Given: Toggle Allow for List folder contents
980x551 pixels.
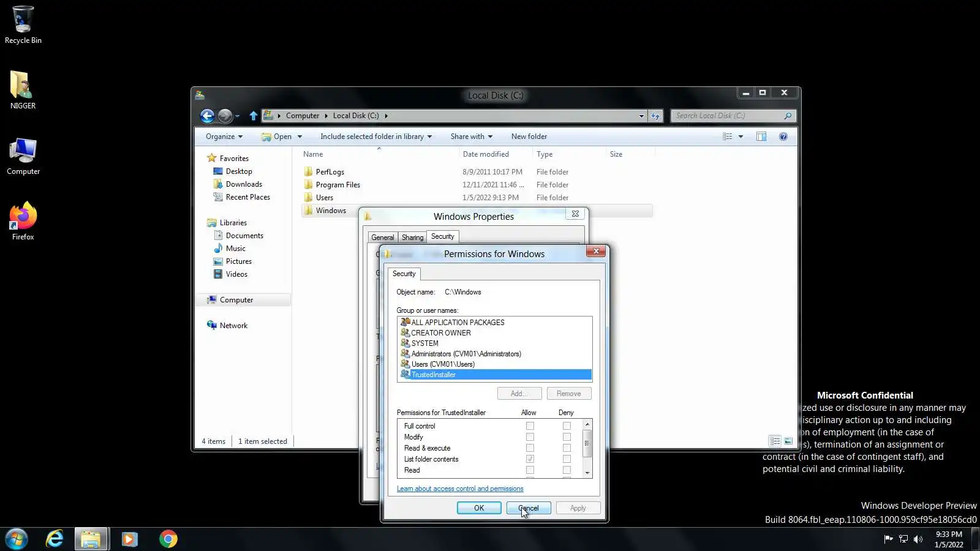Looking at the screenshot, I should click(x=530, y=459).
